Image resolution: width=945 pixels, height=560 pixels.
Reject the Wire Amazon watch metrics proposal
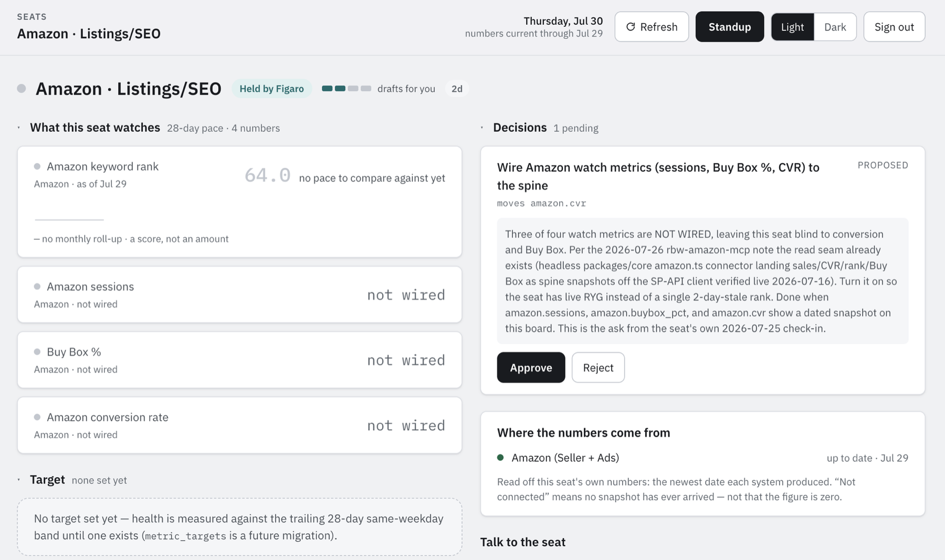point(598,367)
